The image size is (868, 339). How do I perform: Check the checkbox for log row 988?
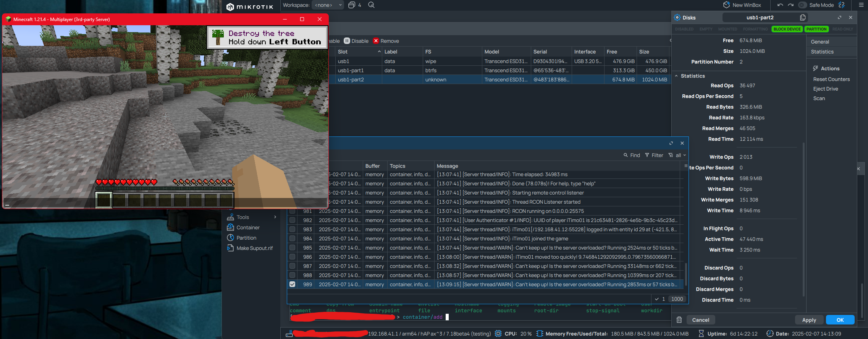point(293,275)
